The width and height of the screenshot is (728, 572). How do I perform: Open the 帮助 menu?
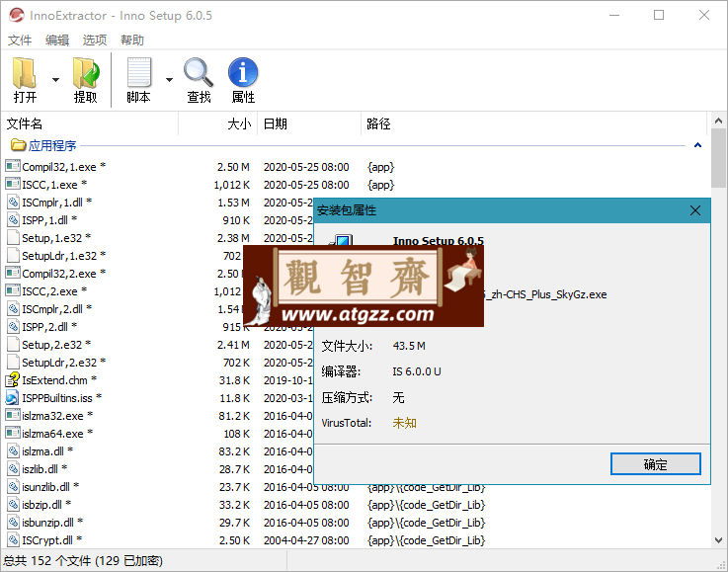coord(132,41)
